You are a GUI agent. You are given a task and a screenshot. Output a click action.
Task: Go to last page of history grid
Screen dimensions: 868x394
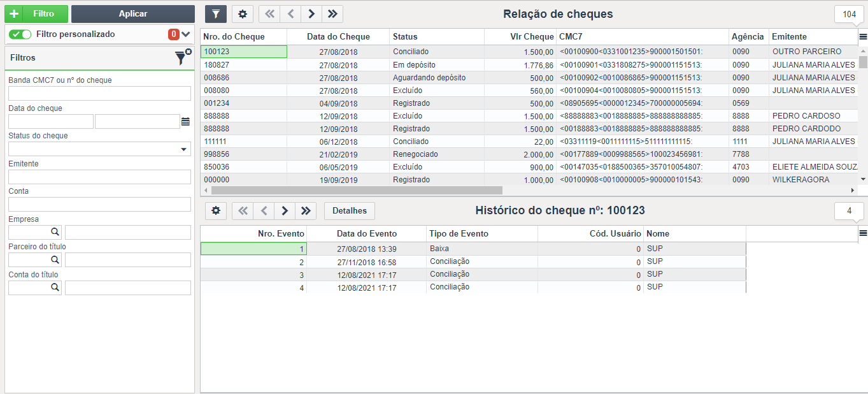click(x=306, y=210)
